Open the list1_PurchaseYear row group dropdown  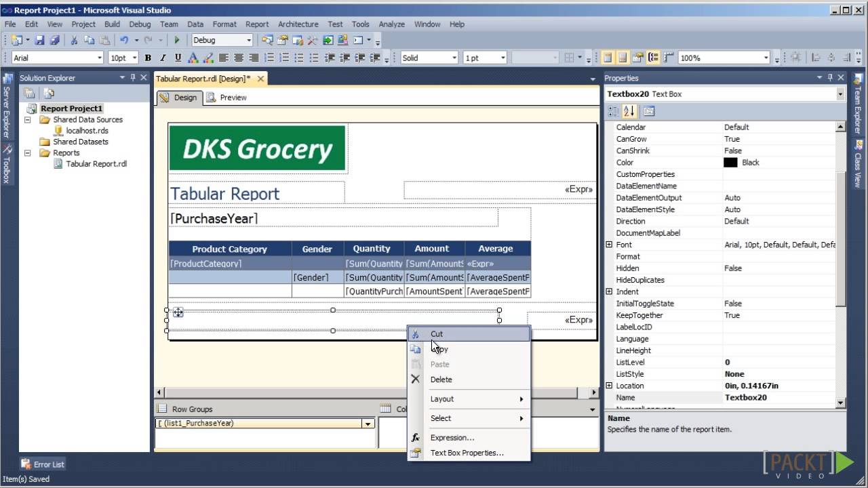click(x=368, y=424)
